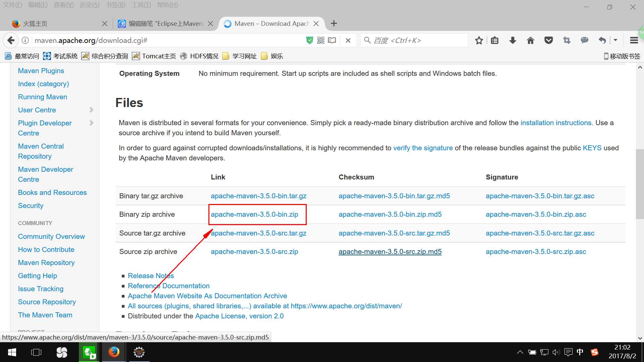
Task: Open volume control in system tray
Action: [556, 352]
